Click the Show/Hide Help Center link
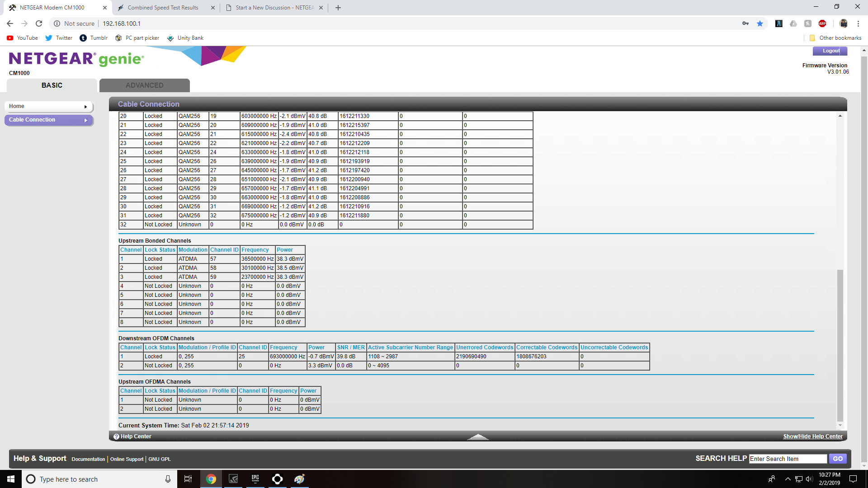Screen dimensions: 868x488 tap(812, 436)
